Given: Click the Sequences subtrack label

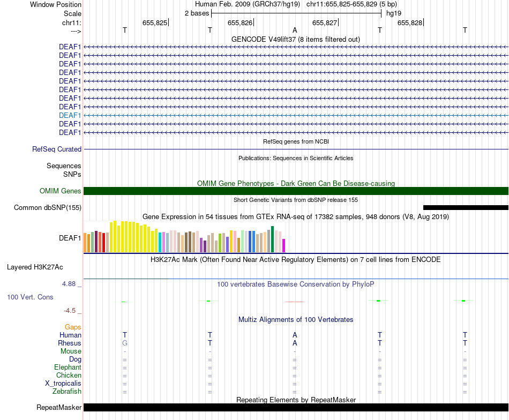Looking at the screenshot, I should point(64,166).
